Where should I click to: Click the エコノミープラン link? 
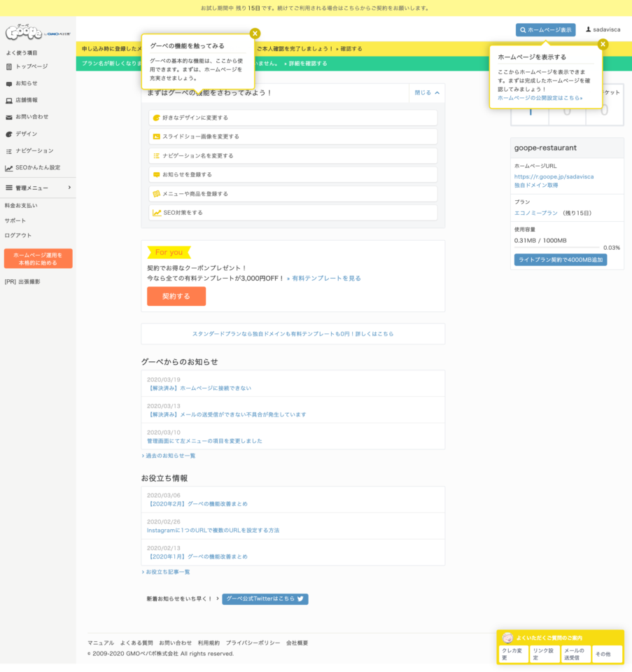click(x=536, y=213)
